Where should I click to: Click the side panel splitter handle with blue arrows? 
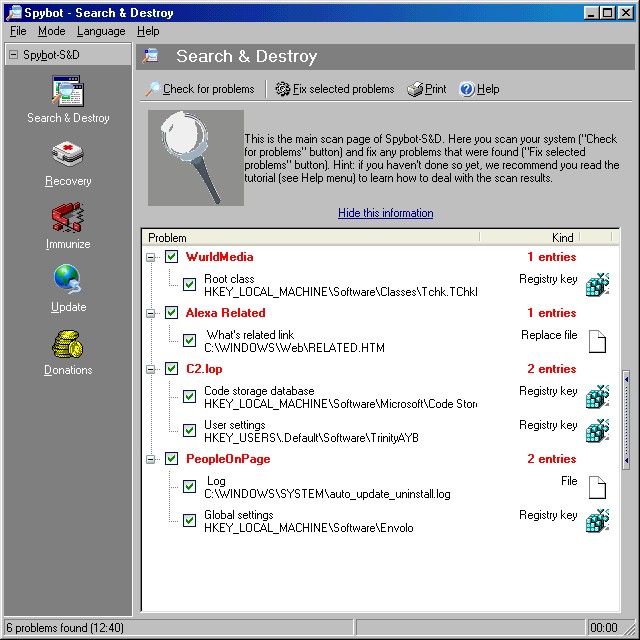click(626, 420)
